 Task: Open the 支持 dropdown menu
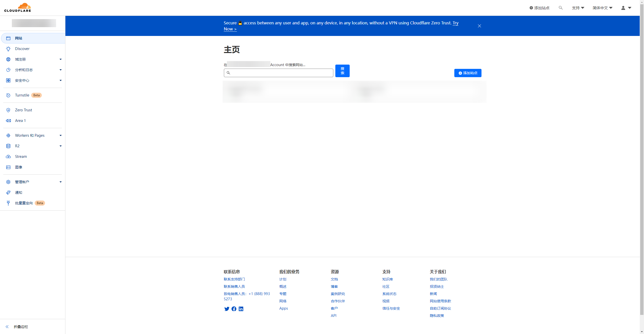578,8
